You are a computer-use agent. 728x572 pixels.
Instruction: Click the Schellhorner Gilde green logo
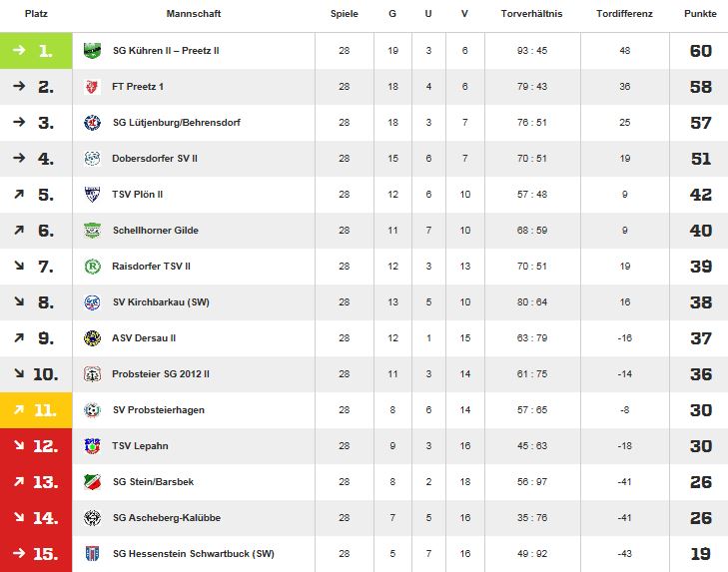coord(92,231)
